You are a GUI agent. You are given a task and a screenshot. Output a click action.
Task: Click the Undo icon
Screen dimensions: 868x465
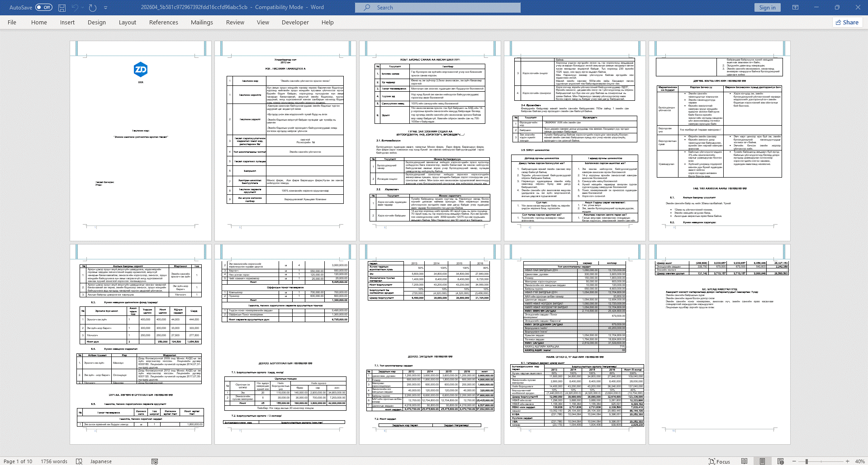75,8
